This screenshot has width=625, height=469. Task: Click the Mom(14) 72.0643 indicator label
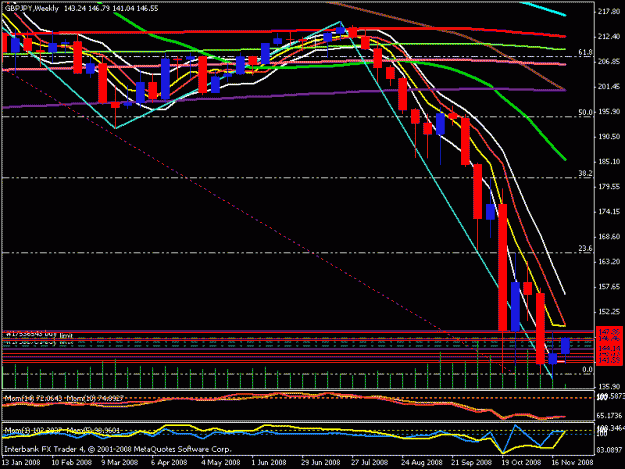point(33,398)
